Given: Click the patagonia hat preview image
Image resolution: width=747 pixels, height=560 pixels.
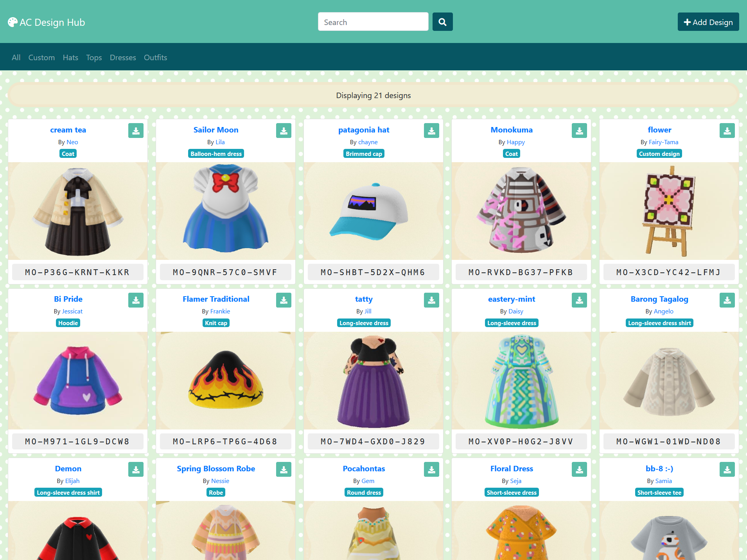Looking at the screenshot, I should click(x=373, y=211).
